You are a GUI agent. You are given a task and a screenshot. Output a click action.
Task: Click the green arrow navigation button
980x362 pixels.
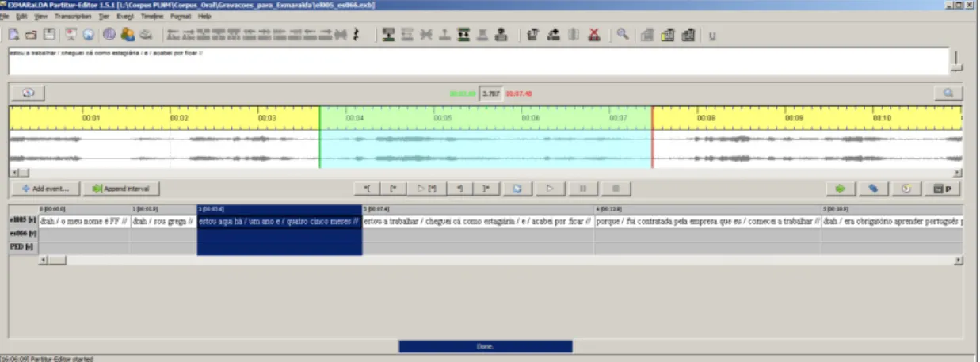click(841, 189)
